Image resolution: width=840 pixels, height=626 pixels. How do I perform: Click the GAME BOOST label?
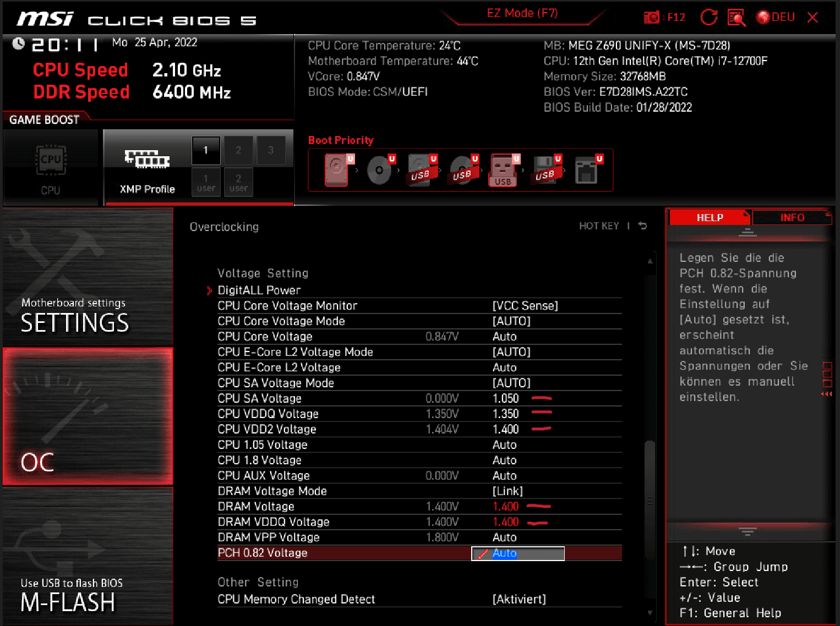[x=45, y=120]
